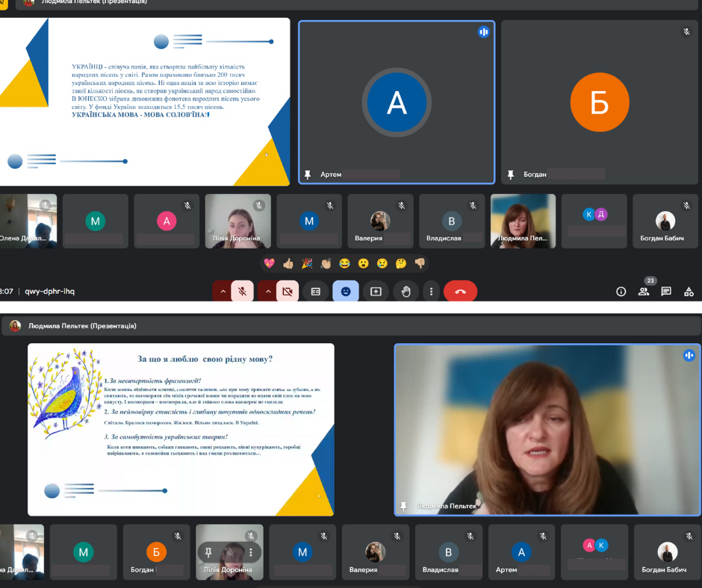Raise your hand
Screen dimensions: 702x588
click(406, 292)
